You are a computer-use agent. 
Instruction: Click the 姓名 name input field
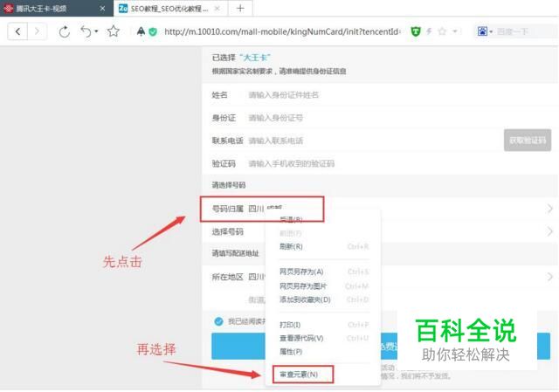click(399, 95)
